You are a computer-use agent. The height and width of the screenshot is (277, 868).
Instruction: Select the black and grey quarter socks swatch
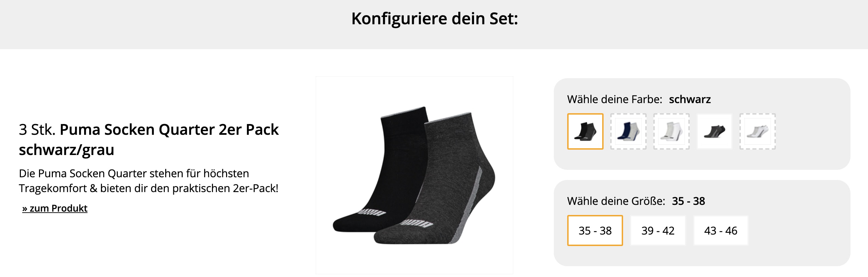585,131
